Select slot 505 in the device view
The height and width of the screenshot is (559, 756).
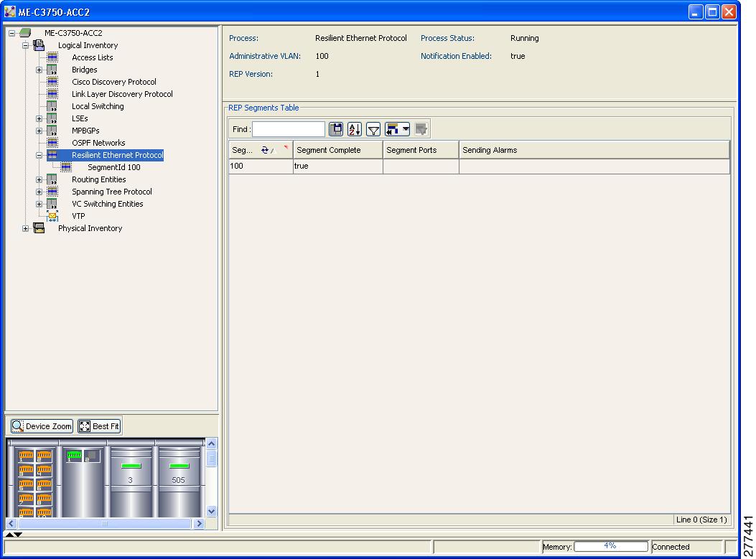coord(179,480)
